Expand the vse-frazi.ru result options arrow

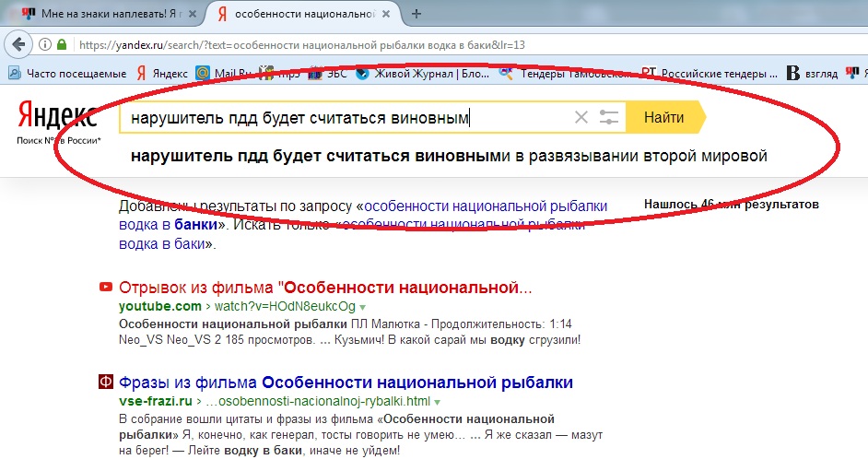click(438, 402)
